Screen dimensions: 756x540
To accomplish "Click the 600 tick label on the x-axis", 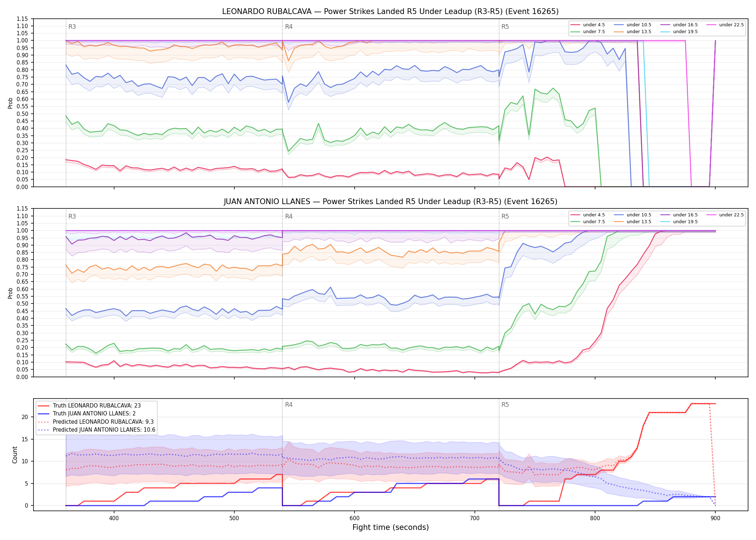I will [354, 518].
